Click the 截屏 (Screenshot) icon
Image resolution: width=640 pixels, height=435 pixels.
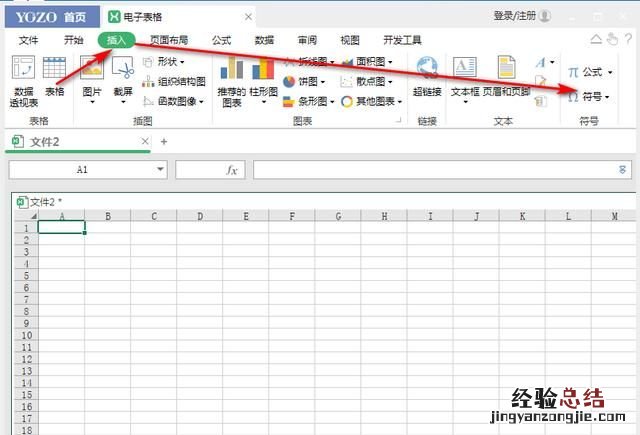(x=122, y=70)
